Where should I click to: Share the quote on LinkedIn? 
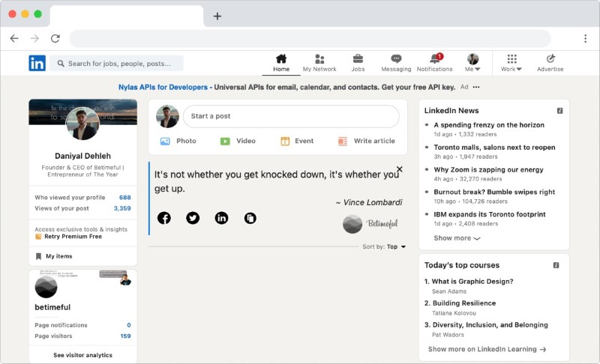point(221,218)
